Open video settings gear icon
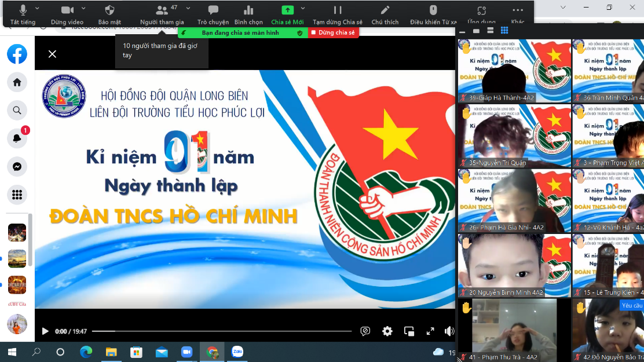 (x=387, y=331)
